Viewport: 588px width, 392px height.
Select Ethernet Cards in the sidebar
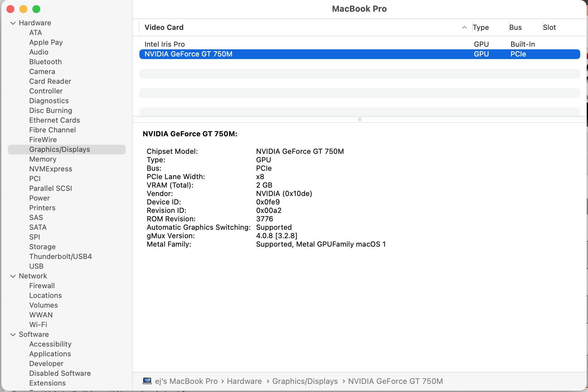(x=54, y=120)
